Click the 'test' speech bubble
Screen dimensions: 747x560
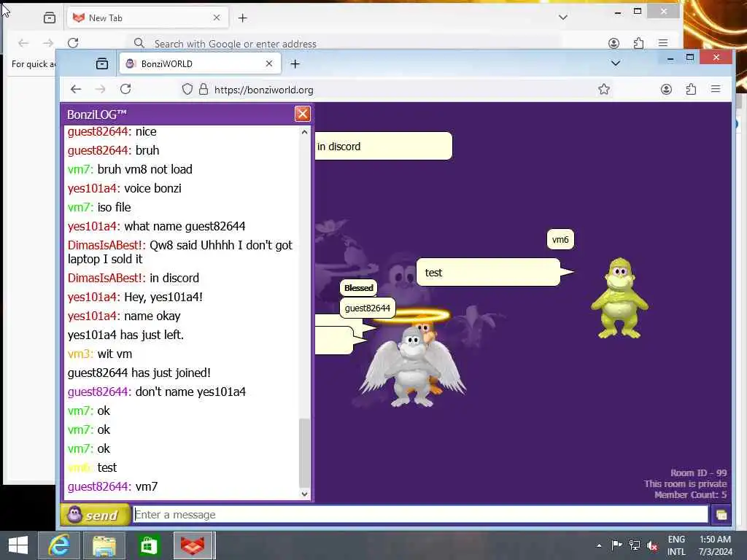[x=488, y=273]
